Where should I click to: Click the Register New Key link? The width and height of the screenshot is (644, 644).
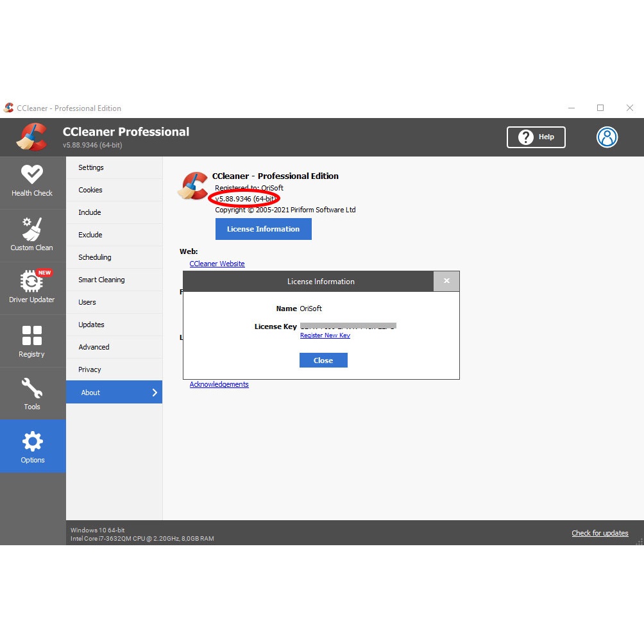tap(325, 335)
